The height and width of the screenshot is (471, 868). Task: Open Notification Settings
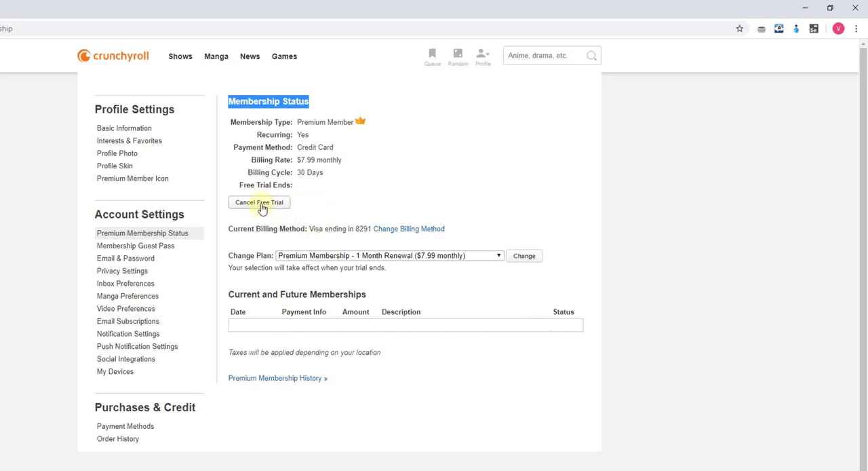[128, 334]
